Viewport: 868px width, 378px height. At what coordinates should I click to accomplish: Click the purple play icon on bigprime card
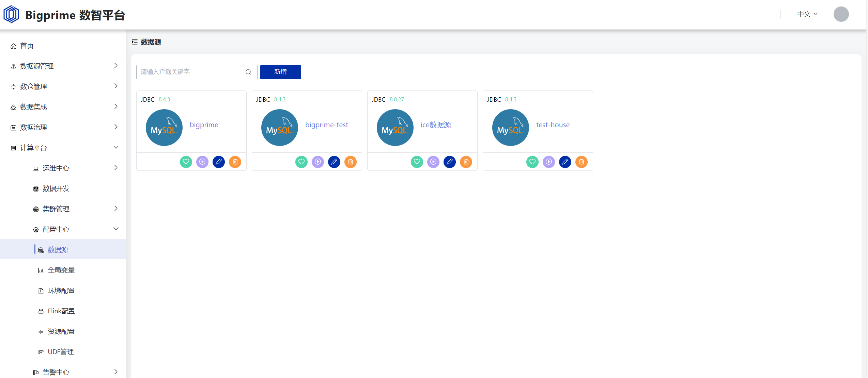(202, 162)
